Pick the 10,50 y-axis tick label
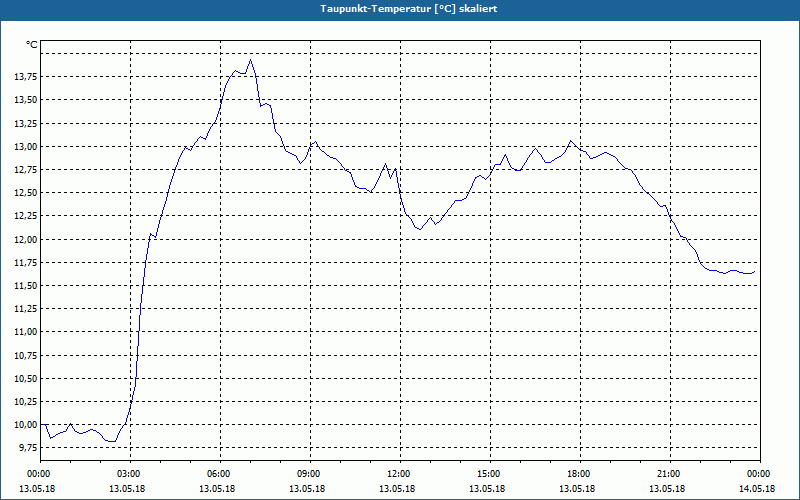The width and height of the screenshot is (800, 500). (x=27, y=379)
